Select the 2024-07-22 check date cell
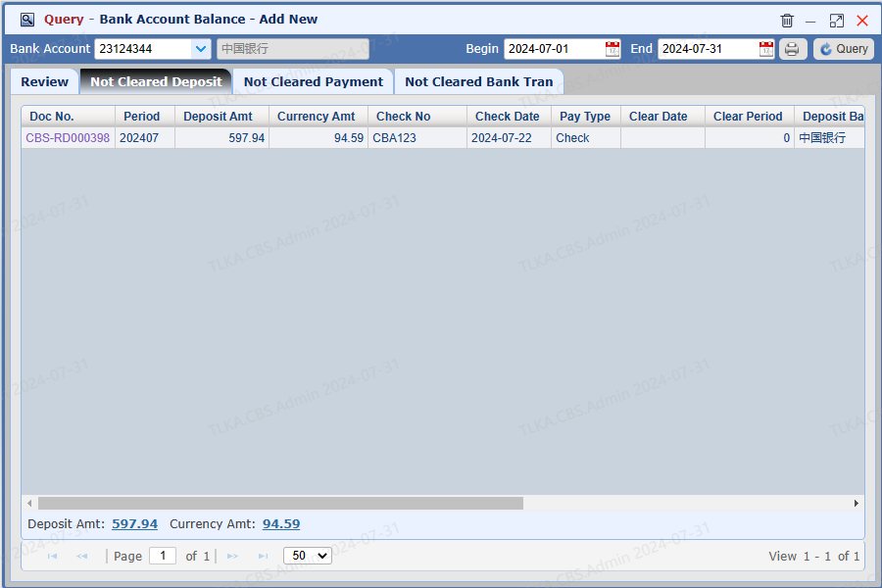The width and height of the screenshot is (882, 588). [509, 138]
